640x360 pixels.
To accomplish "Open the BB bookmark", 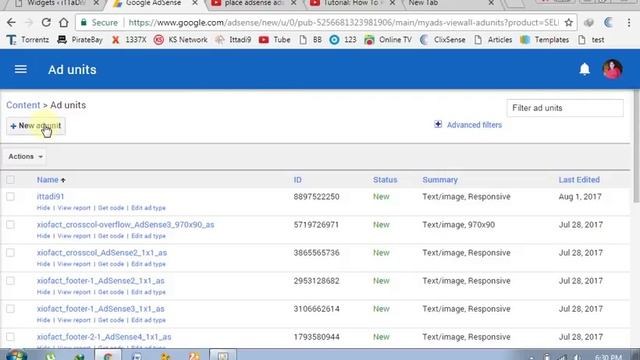I will coord(311,40).
